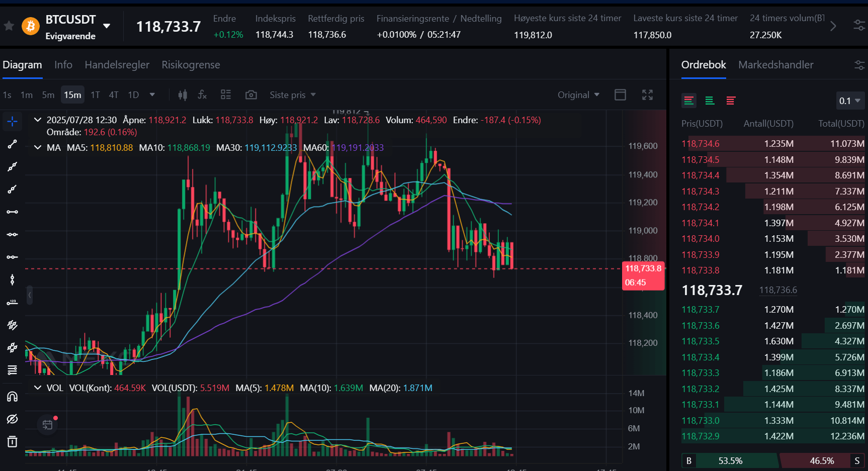Expand the Siste pris price type dropdown
The height and width of the screenshot is (471, 868).
(293, 95)
